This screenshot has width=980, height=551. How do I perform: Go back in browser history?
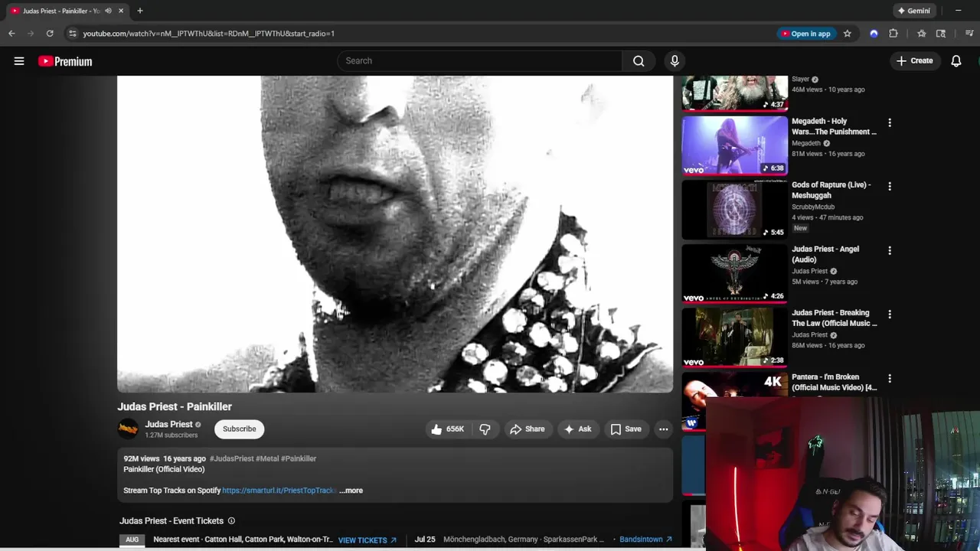click(11, 34)
